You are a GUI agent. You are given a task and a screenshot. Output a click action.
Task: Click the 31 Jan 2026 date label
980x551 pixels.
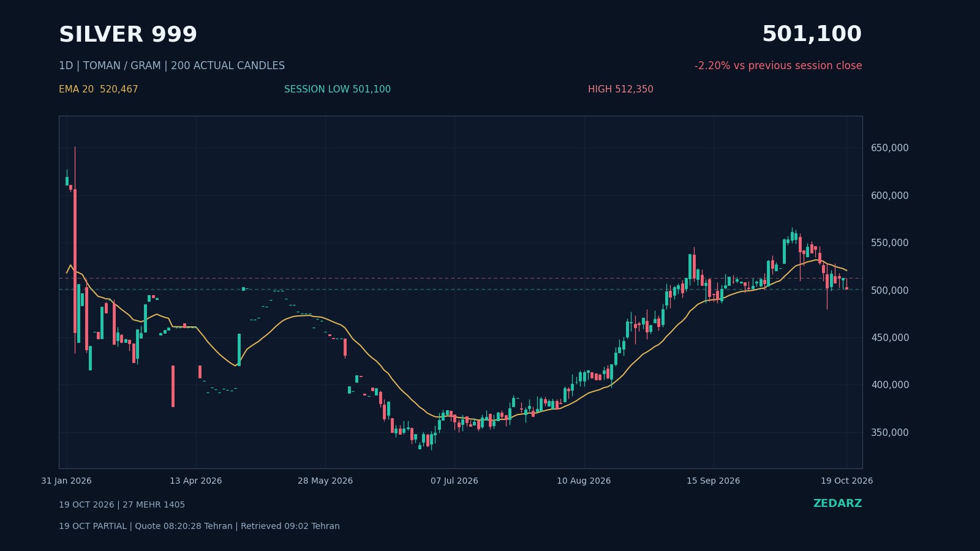click(66, 481)
